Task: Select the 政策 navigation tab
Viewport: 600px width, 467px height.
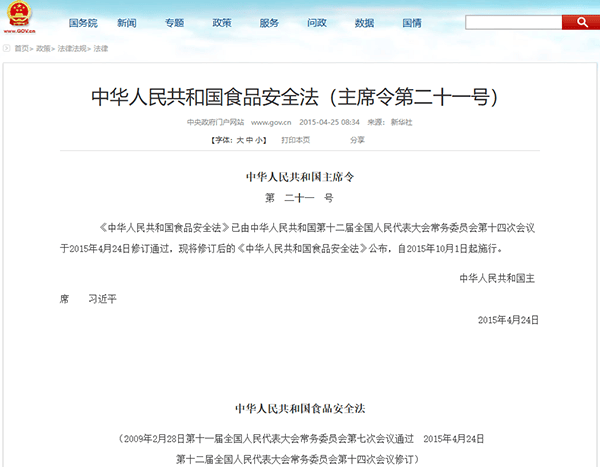Action: point(222,22)
